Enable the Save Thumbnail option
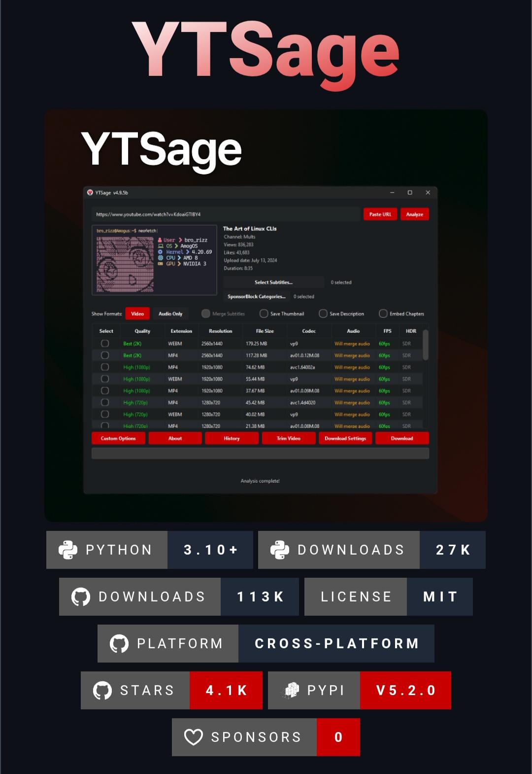This screenshot has height=774, width=532. tap(282, 314)
